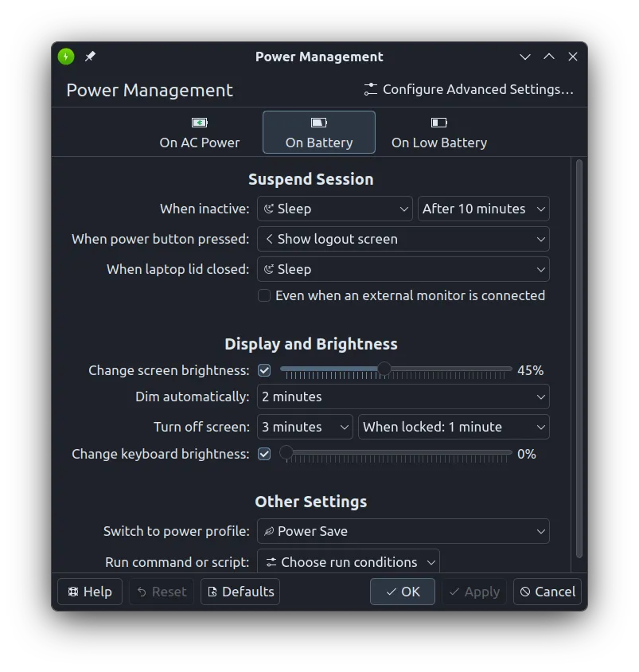The height and width of the screenshot is (672, 639).
Task: Open the When inactive Sleep dropdown
Action: point(334,209)
